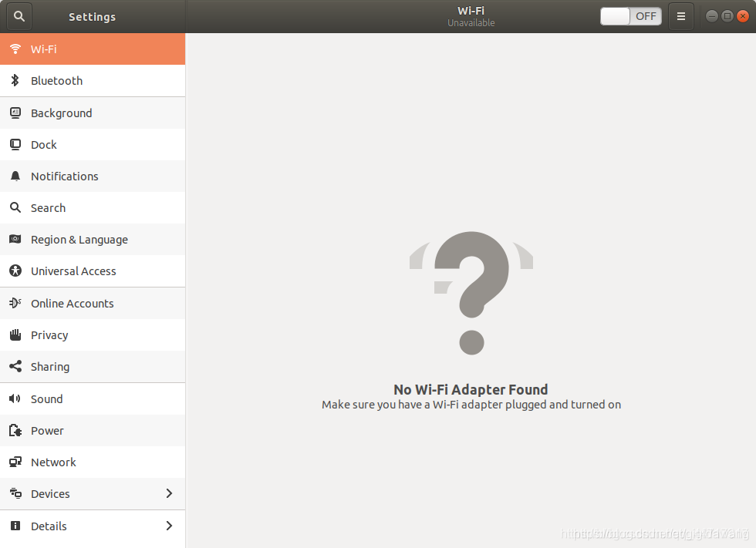Screen dimensions: 756x548
Task: Click the Sharing nodes icon
Action: click(15, 366)
